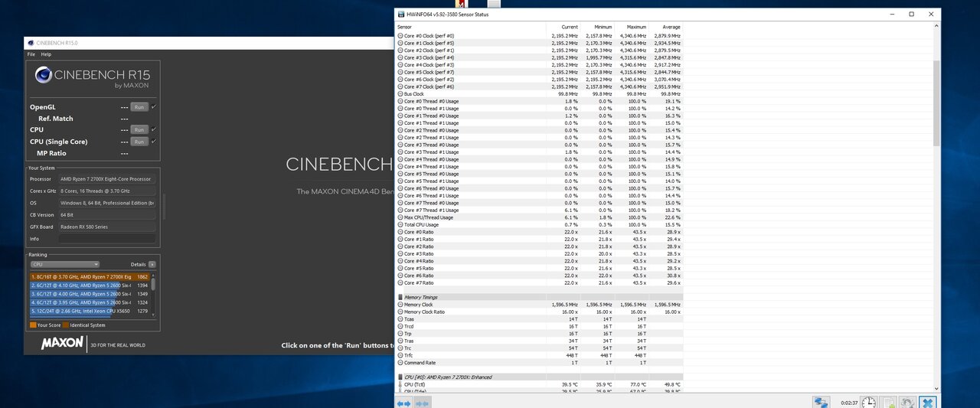Click the Your Score orange legend swatch
This screenshot has width=980, height=408.
(32, 325)
